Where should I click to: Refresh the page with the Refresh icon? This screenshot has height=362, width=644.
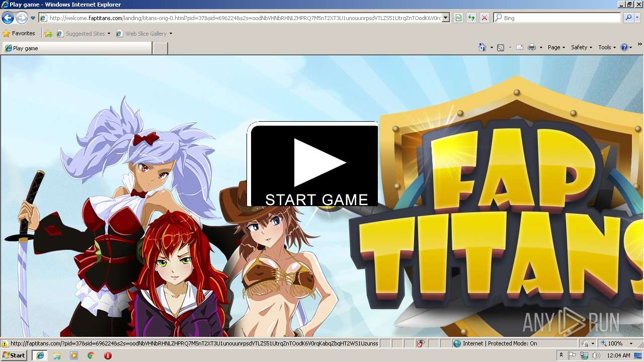pyautogui.click(x=471, y=18)
